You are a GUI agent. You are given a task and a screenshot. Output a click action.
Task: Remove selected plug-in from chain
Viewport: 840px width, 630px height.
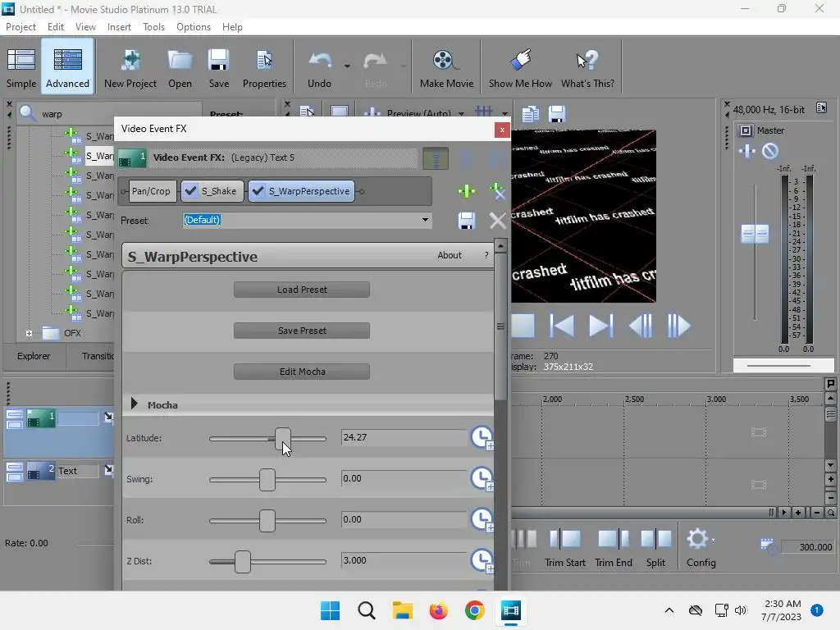point(497,191)
